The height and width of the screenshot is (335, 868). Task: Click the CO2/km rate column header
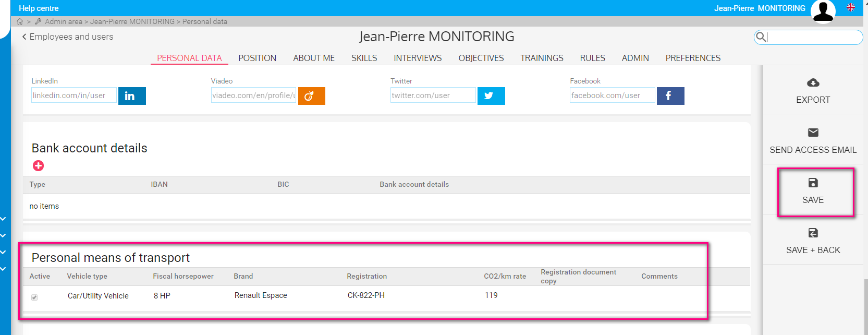coord(505,276)
